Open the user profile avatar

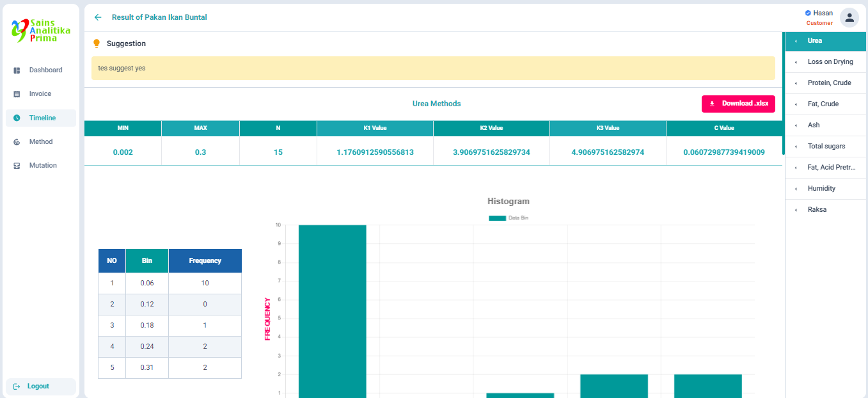pyautogui.click(x=849, y=18)
